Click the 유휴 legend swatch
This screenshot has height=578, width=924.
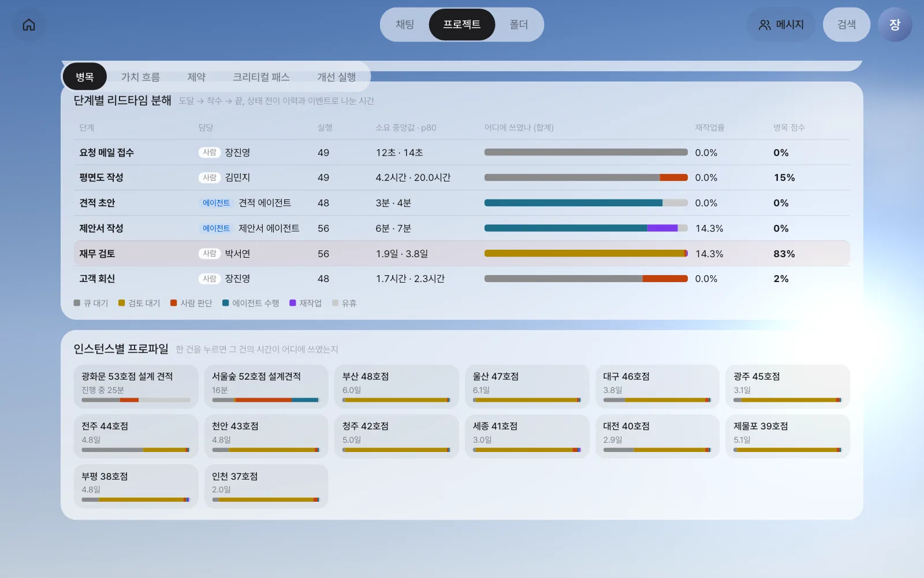335,303
